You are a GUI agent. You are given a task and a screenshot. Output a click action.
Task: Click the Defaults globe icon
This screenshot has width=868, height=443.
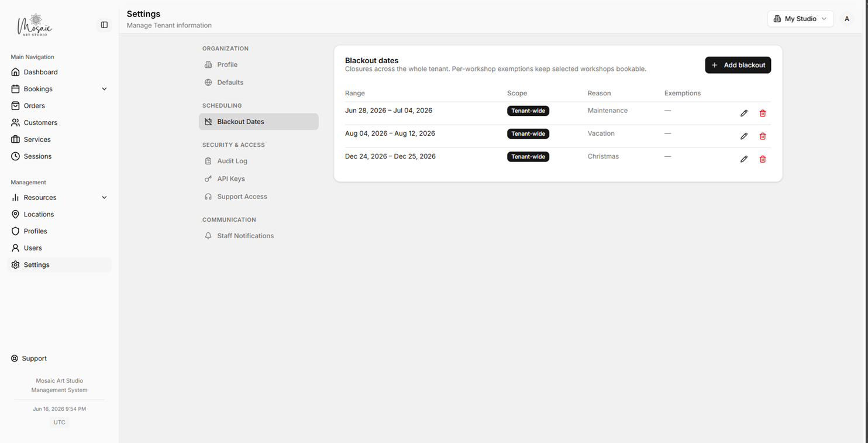click(208, 83)
